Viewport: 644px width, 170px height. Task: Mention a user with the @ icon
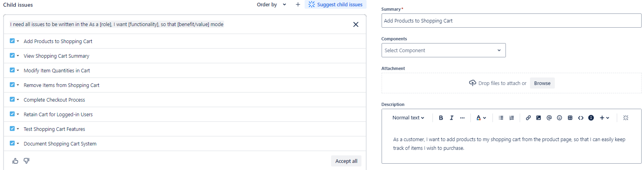(x=549, y=118)
